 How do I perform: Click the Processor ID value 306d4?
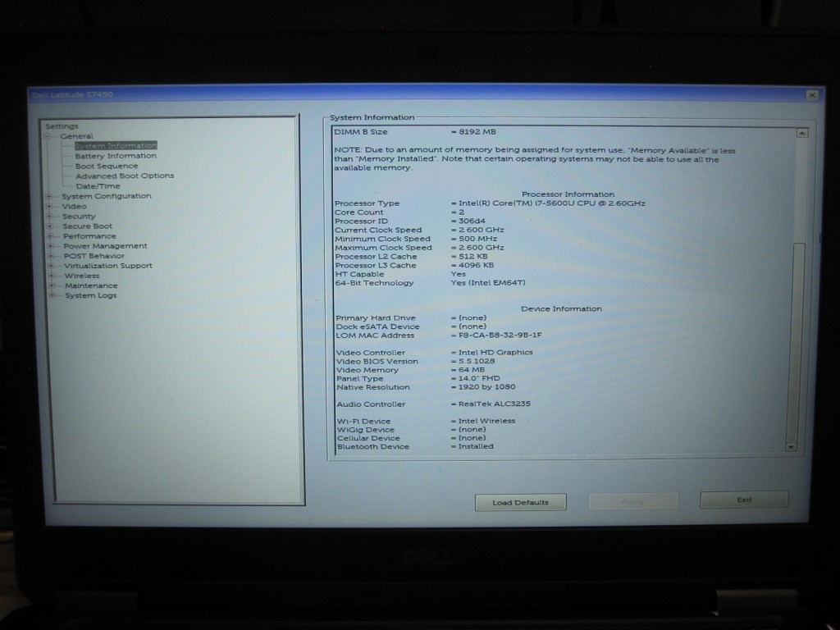click(472, 221)
